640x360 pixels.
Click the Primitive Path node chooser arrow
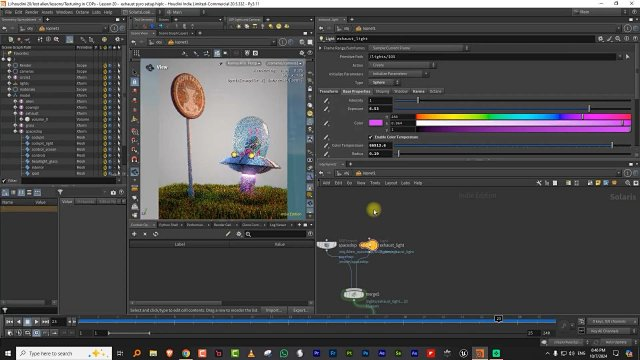(x=628, y=56)
